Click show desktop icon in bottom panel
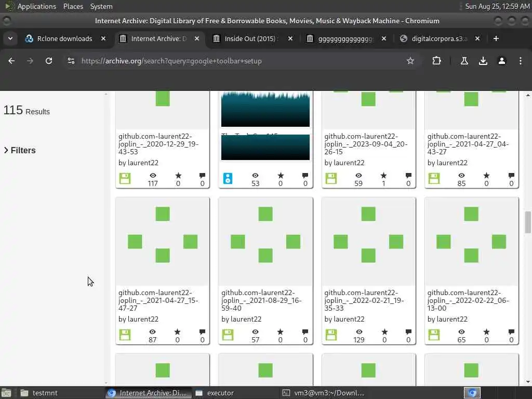Image resolution: width=532 pixels, height=399 pixels. pos(6,393)
